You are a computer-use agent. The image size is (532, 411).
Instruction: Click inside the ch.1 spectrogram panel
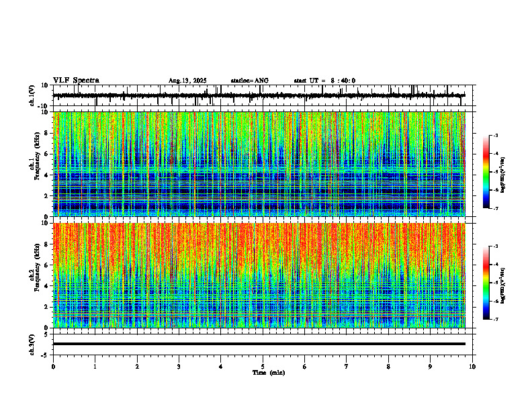coord(259,164)
